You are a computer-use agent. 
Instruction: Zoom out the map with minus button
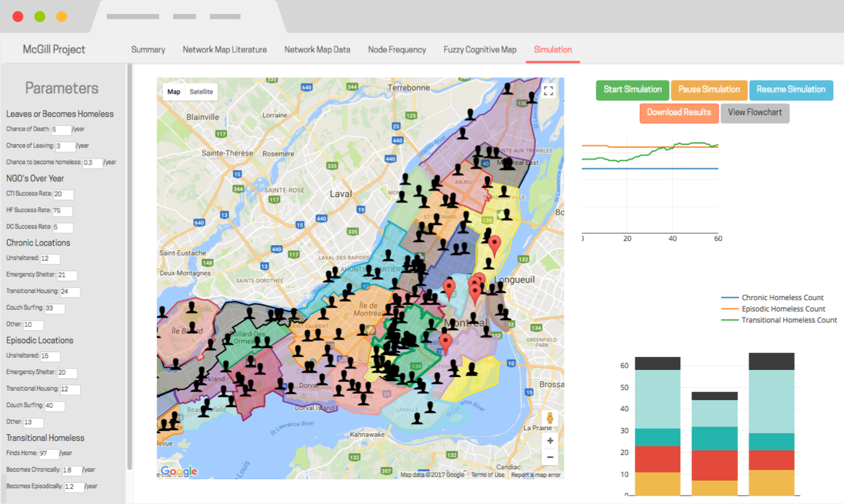click(x=550, y=457)
